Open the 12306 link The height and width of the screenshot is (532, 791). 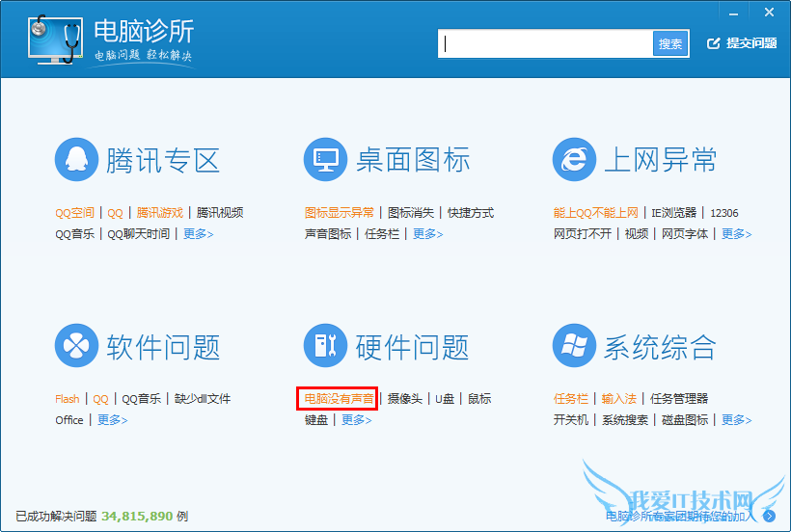click(x=724, y=213)
